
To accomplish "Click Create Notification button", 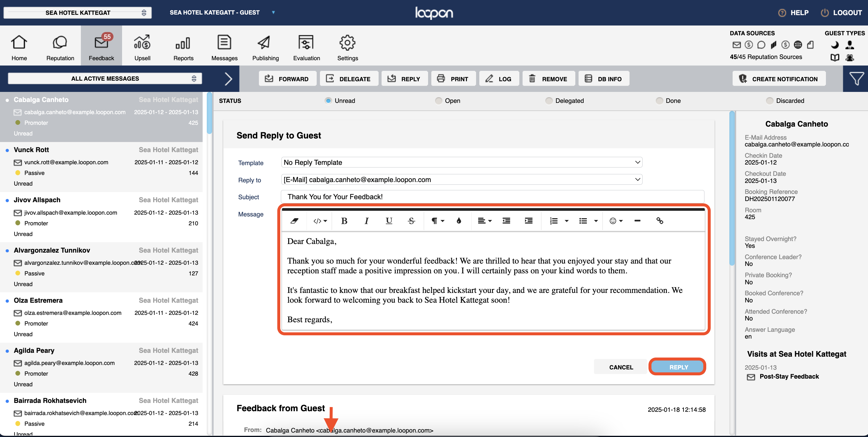I will click(779, 79).
